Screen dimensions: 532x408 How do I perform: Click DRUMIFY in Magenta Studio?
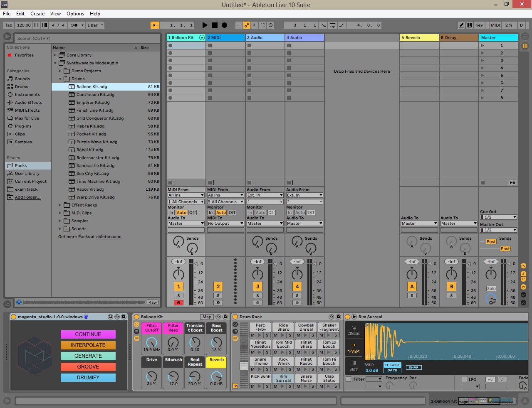(x=88, y=378)
